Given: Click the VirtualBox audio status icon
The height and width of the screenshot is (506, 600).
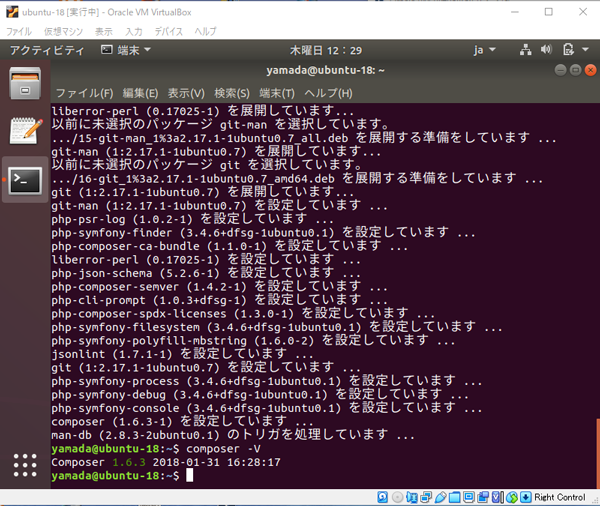Looking at the screenshot, I should pyautogui.click(x=412, y=497).
